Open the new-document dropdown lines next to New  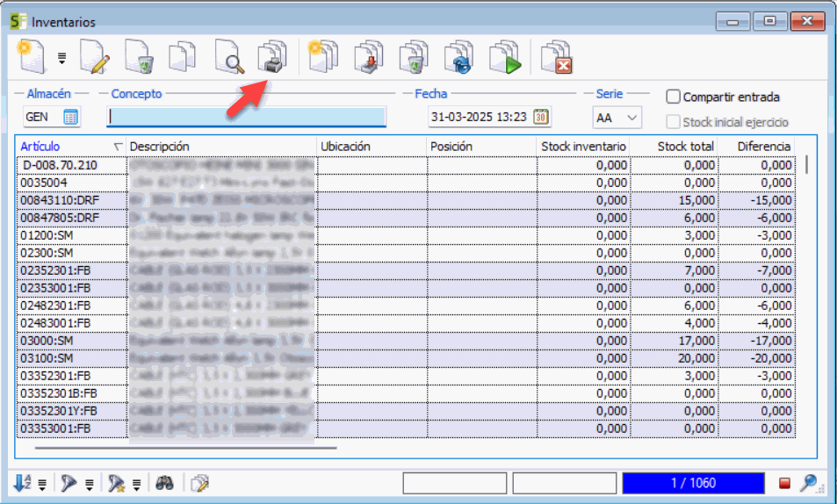(62, 58)
